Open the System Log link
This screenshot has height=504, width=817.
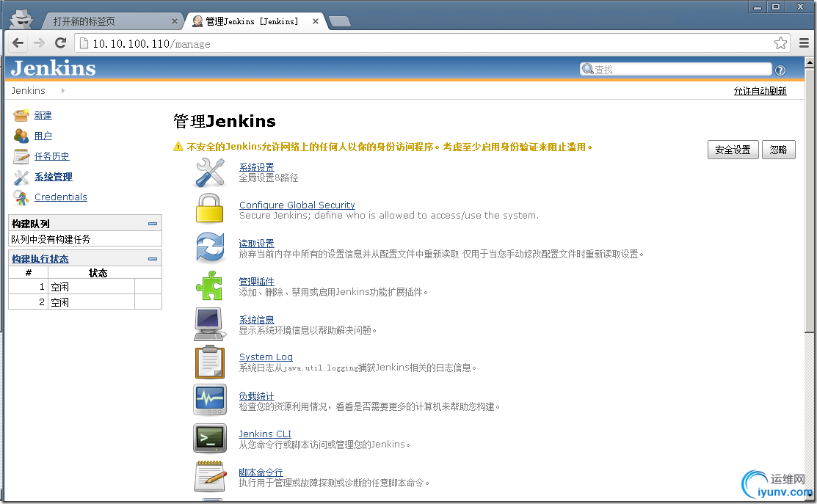point(266,357)
